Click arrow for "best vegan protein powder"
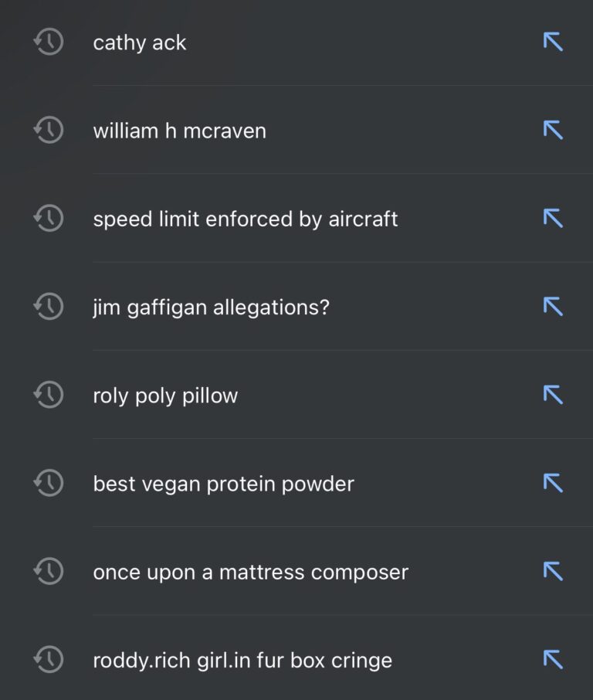Image resolution: width=593 pixels, height=700 pixels. click(553, 483)
